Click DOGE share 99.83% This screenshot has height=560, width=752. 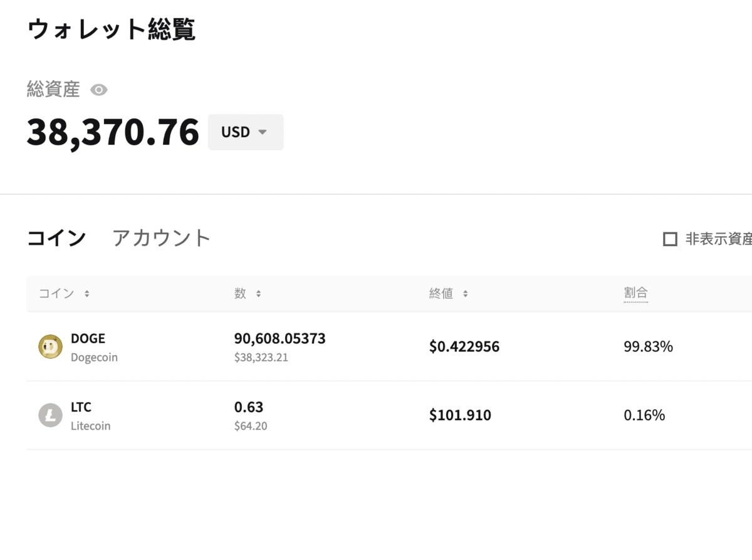(648, 347)
